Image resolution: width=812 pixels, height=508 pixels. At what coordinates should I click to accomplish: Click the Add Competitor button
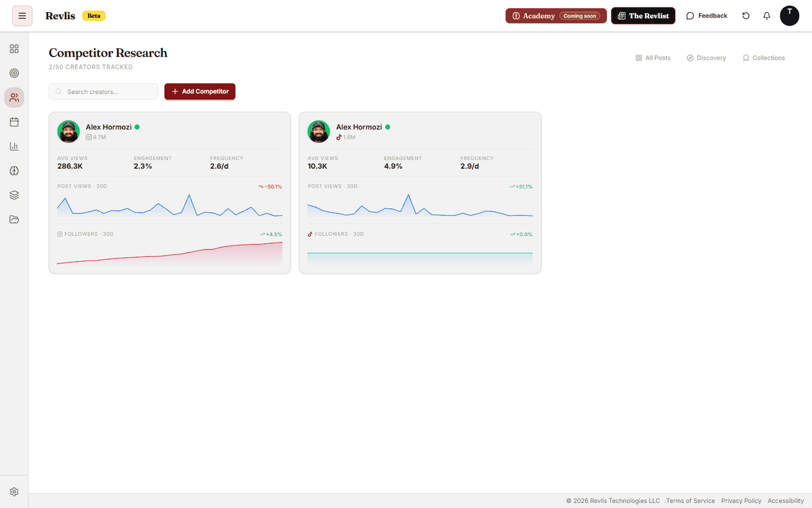[200, 91]
